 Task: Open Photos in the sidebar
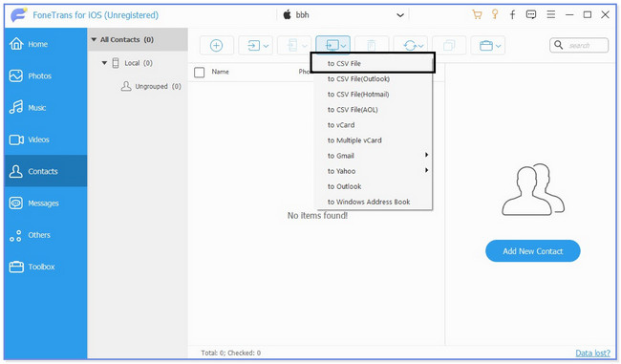click(46, 75)
